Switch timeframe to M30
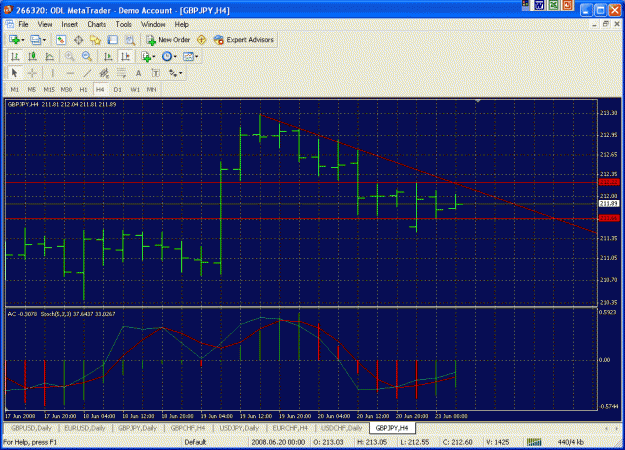 click(66, 90)
